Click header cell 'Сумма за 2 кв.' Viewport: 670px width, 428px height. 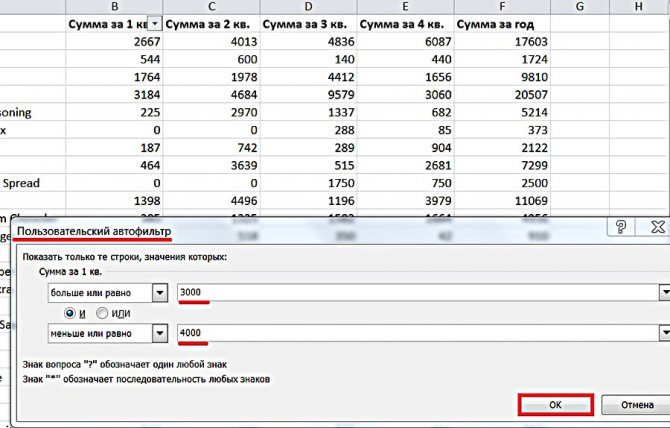pos(211,24)
